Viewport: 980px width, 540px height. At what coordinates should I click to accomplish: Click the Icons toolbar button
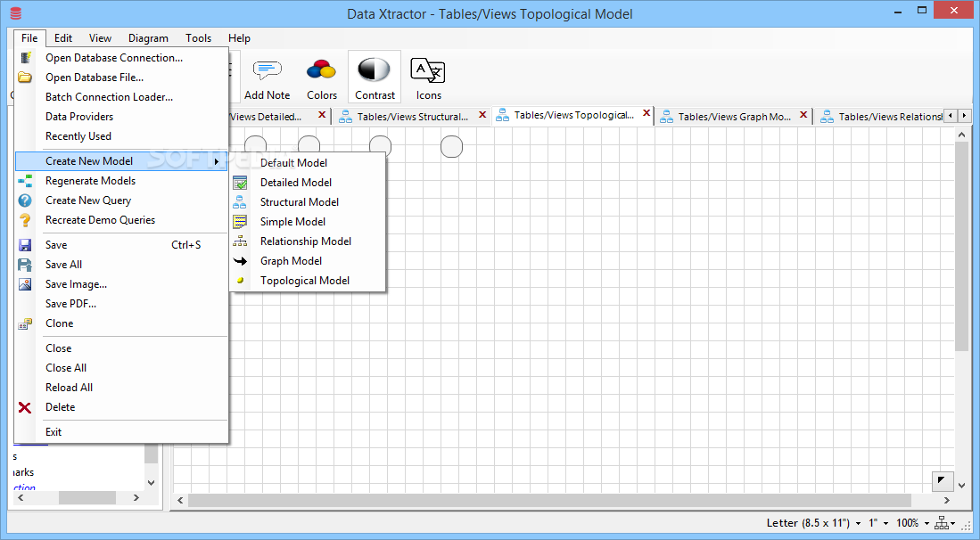(x=428, y=78)
